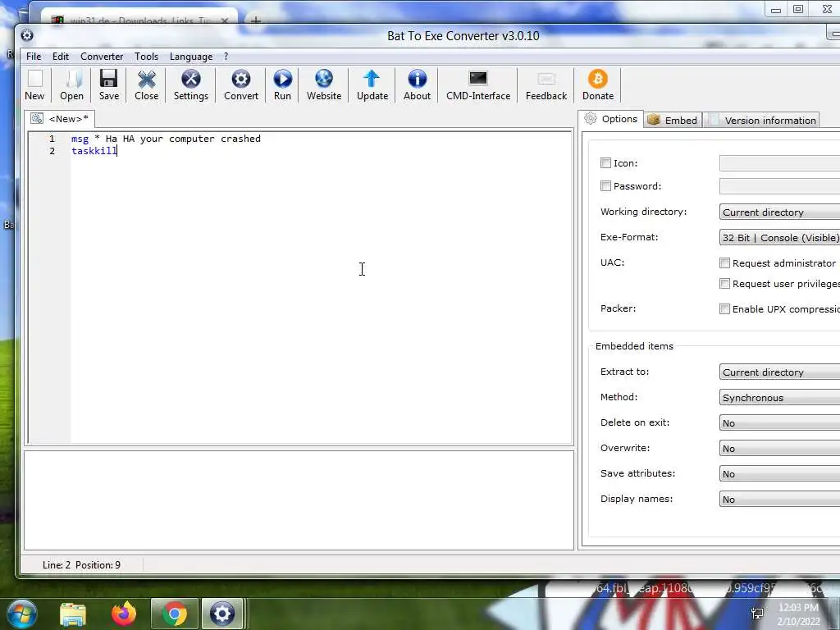Click the app gear icon in title bar
Image resolution: width=840 pixels, height=630 pixels.
[x=27, y=35]
